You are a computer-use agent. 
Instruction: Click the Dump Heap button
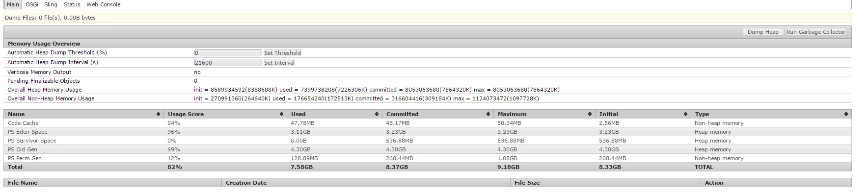[x=763, y=32]
